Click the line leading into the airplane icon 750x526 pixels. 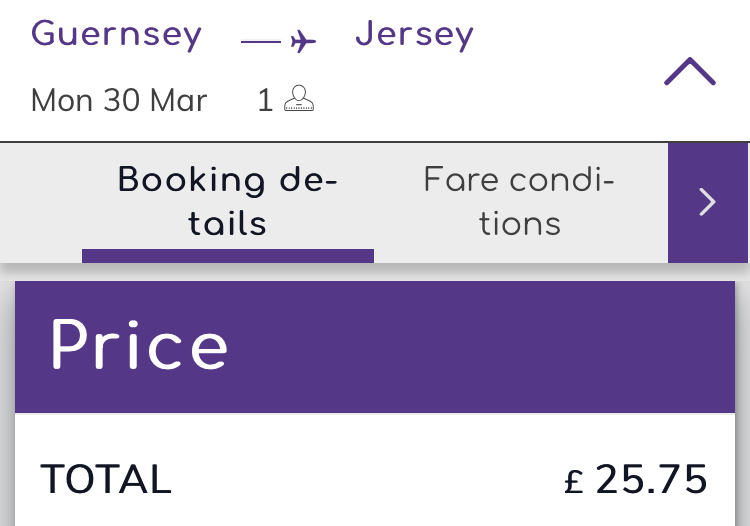tap(261, 42)
